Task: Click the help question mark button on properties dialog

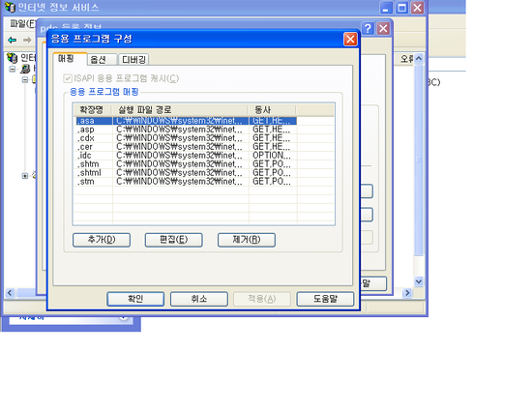Action: (x=368, y=28)
